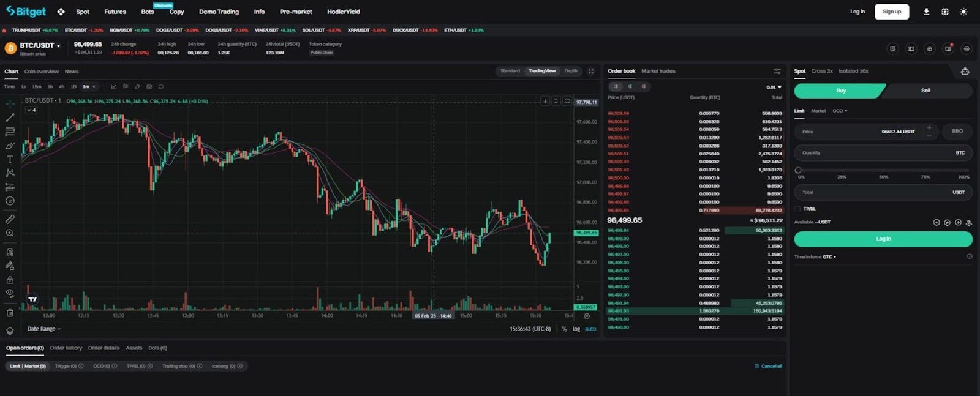Toggle the light/dark theme sun icon

tap(963, 12)
